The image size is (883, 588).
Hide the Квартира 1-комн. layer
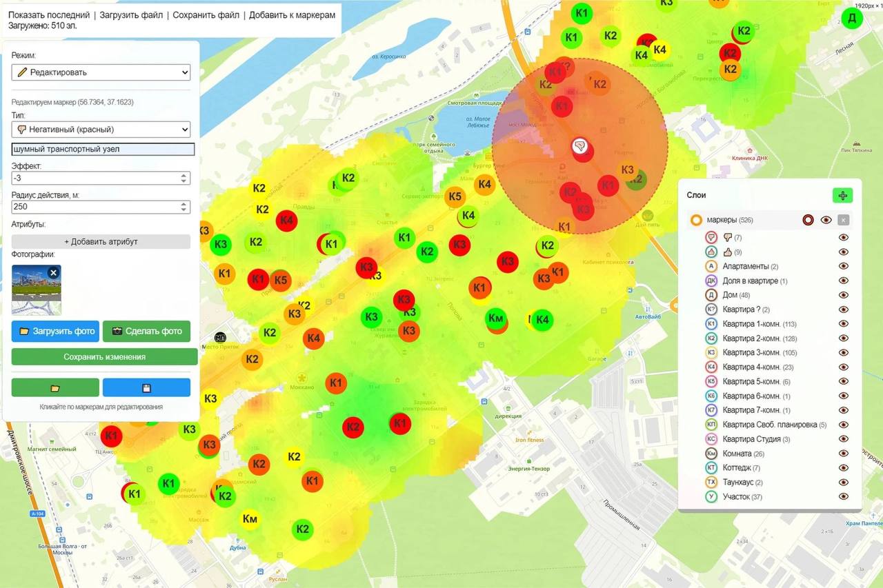(x=843, y=324)
